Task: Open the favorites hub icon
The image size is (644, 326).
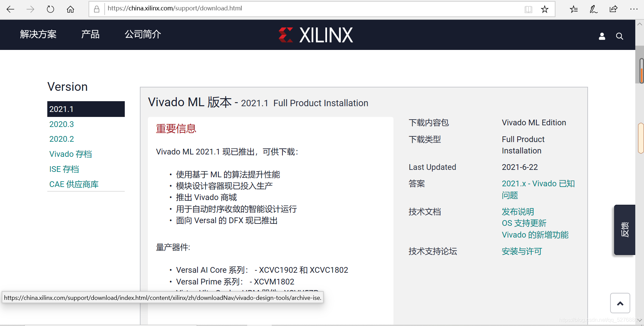Action: pyautogui.click(x=574, y=9)
